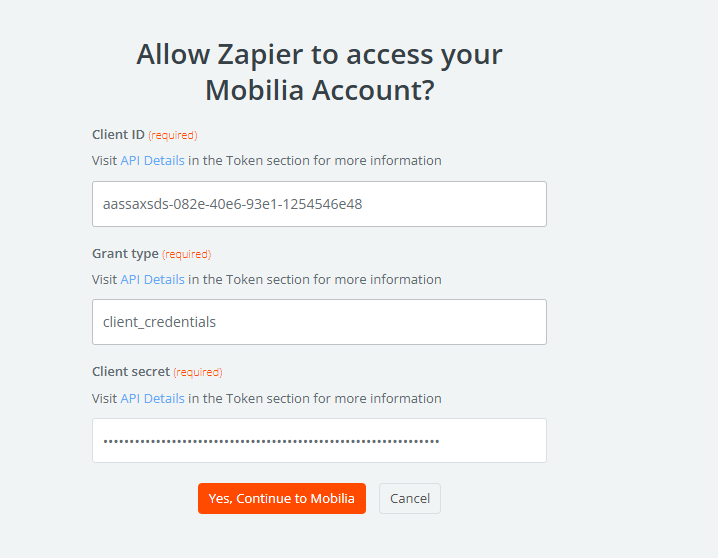Click the (required) marker beside Client secret
The height and width of the screenshot is (558, 718).
click(x=198, y=372)
